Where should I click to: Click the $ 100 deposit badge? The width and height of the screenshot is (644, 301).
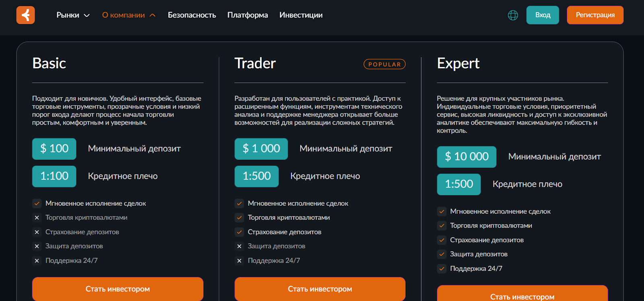pos(54,149)
